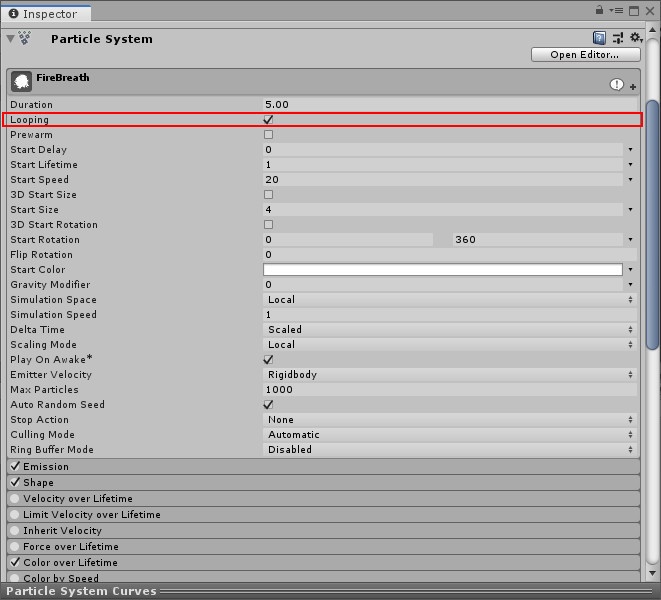Click the Inspector info icon on tab
Viewport: 661px width, 600px height.
coord(13,13)
